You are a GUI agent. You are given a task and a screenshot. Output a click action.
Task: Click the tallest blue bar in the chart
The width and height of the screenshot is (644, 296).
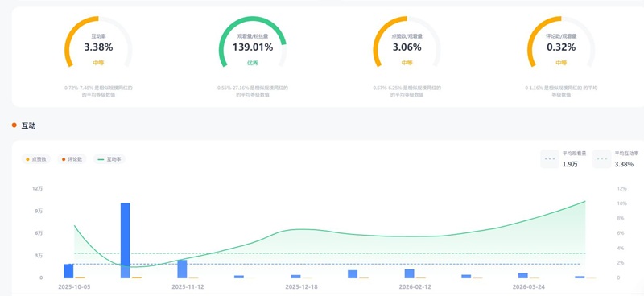[126, 240]
